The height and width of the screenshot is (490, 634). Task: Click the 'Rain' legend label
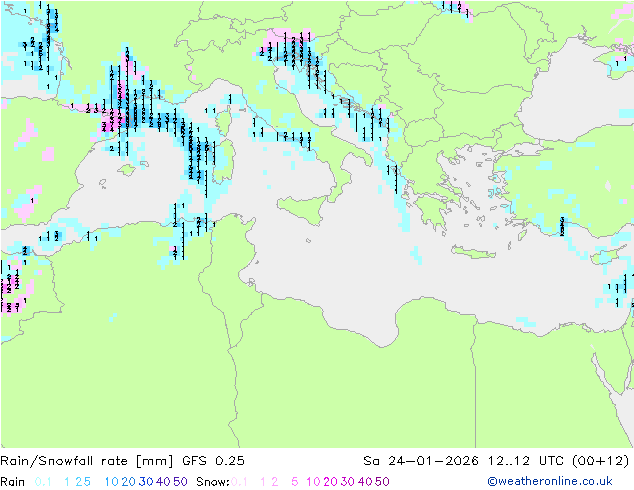[13, 482]
